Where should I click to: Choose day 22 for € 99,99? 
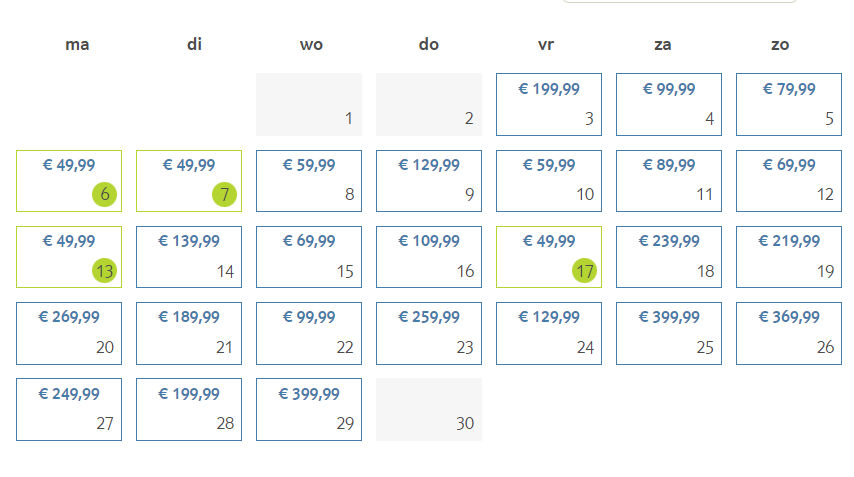tap(309, 333)
